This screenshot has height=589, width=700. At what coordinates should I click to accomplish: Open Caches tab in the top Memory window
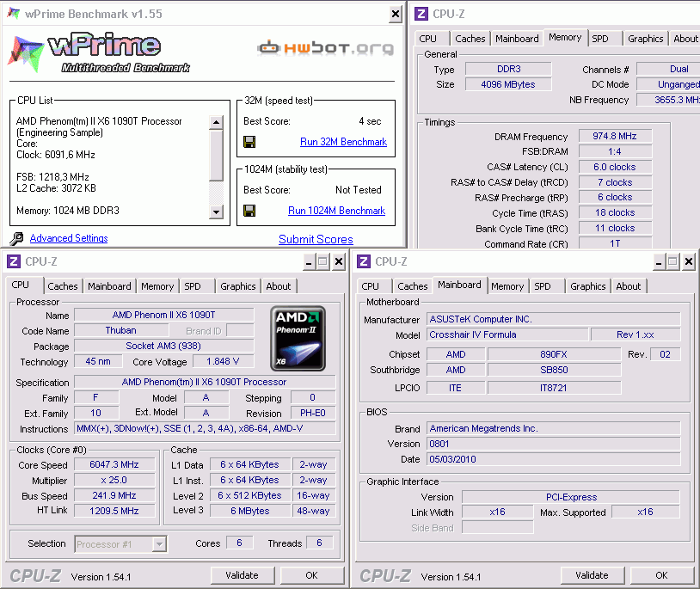[470, 39]
